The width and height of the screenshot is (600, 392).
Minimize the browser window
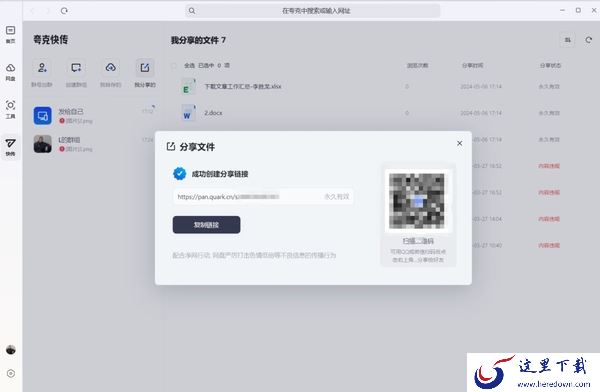point(562,10)
